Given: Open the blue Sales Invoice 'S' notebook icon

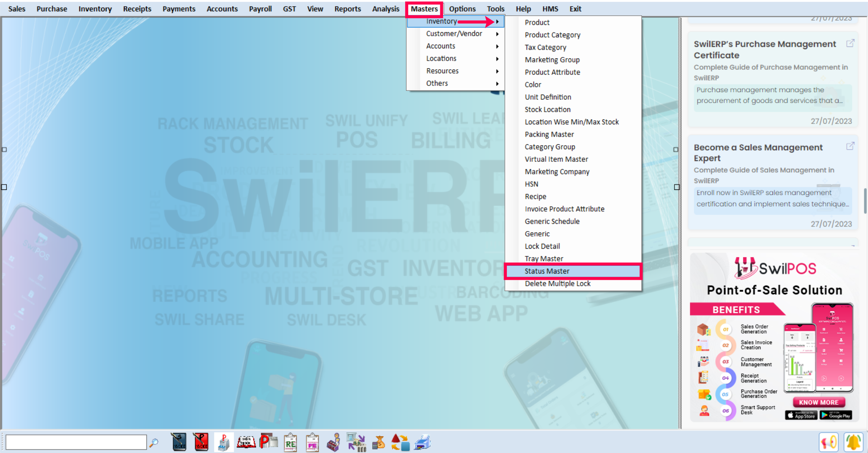Looking at the screenshot, I should pyautogui.click(x=179, y=442).
